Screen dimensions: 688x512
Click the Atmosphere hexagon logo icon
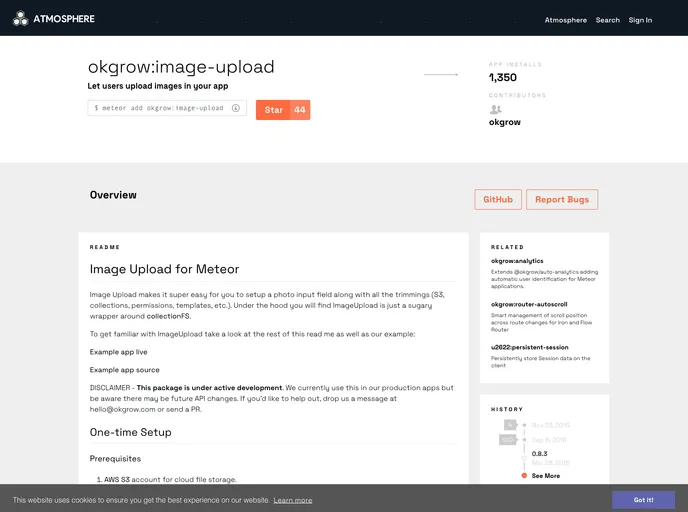pyautogui.click(x=20, y=19)
